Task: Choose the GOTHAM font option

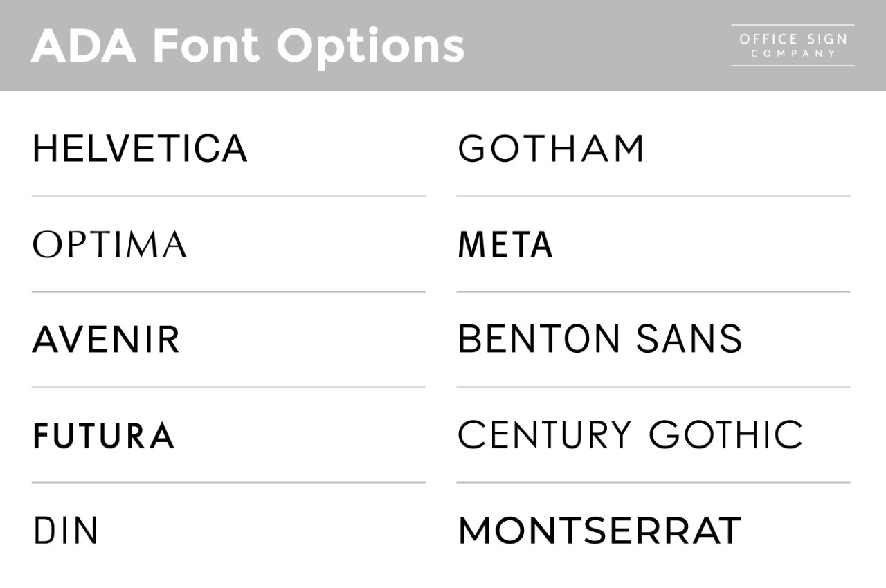Action: tap(551, 149)
